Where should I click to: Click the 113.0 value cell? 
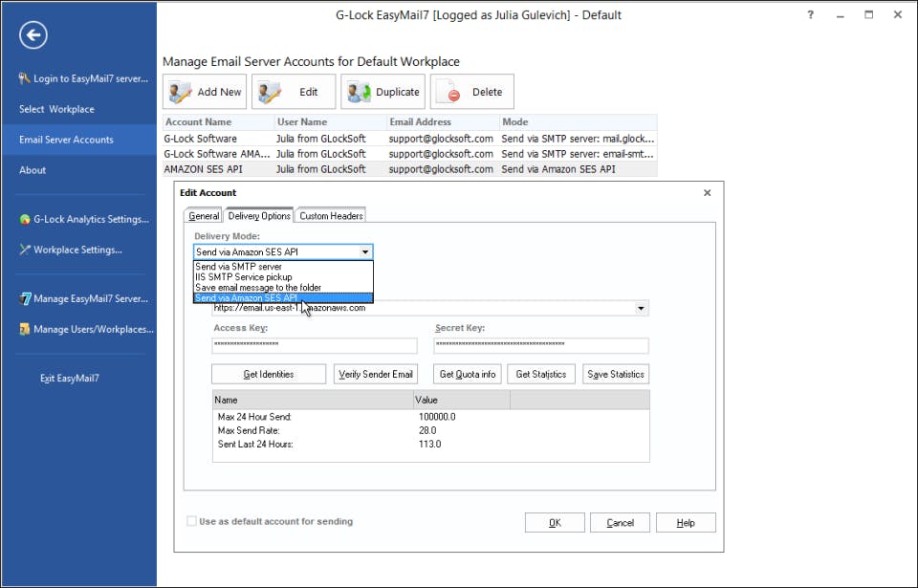429,444
